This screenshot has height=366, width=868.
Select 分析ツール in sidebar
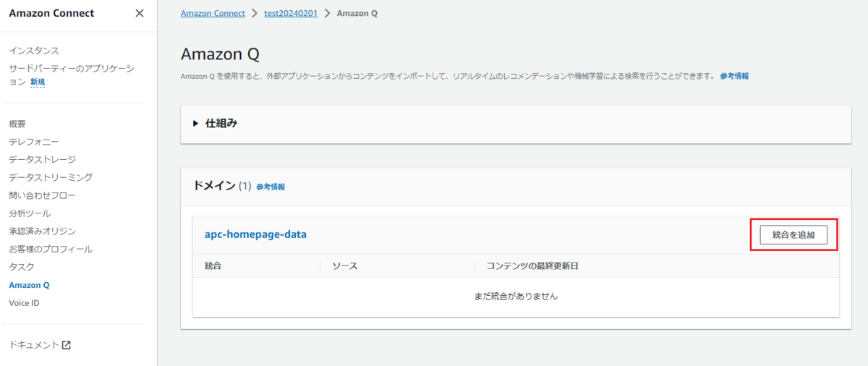(x=30, y=213)
